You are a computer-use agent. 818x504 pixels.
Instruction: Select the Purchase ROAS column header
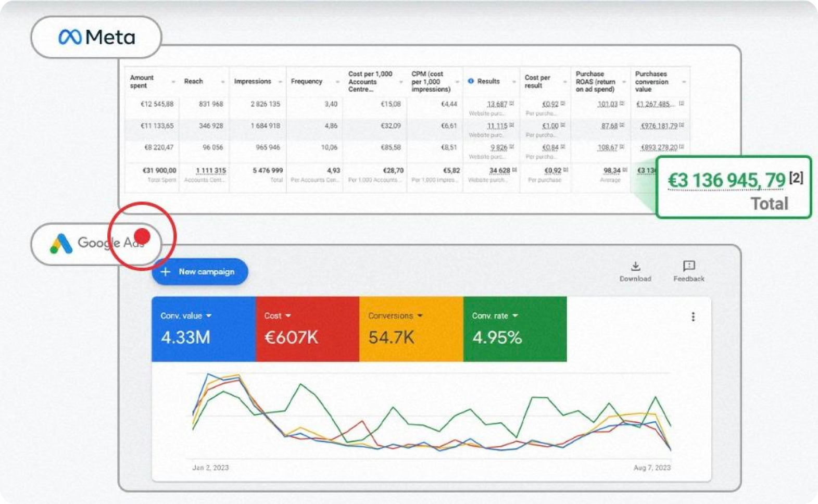595,81
